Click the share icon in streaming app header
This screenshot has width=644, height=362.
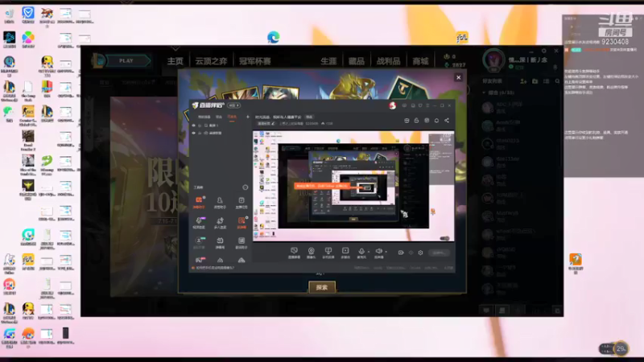[x=447, y=120]
